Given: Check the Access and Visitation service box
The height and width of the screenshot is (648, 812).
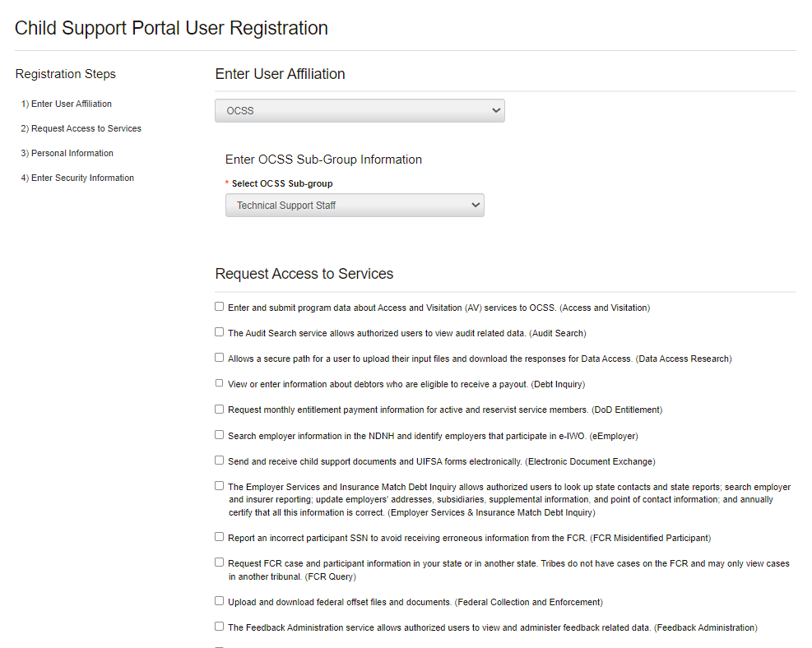Looking at the screenshot, I should tap(220, 307).
